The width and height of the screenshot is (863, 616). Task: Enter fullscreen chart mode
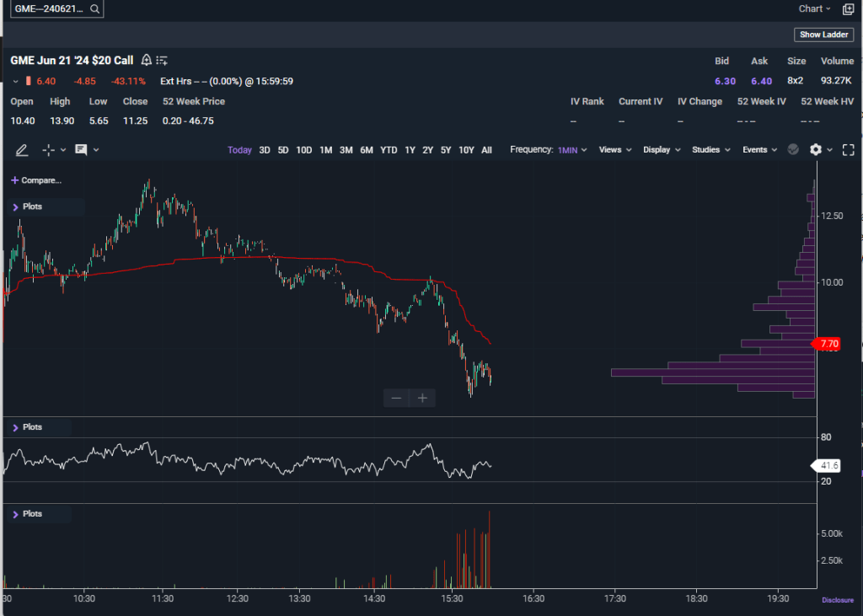tap(848, 150)
